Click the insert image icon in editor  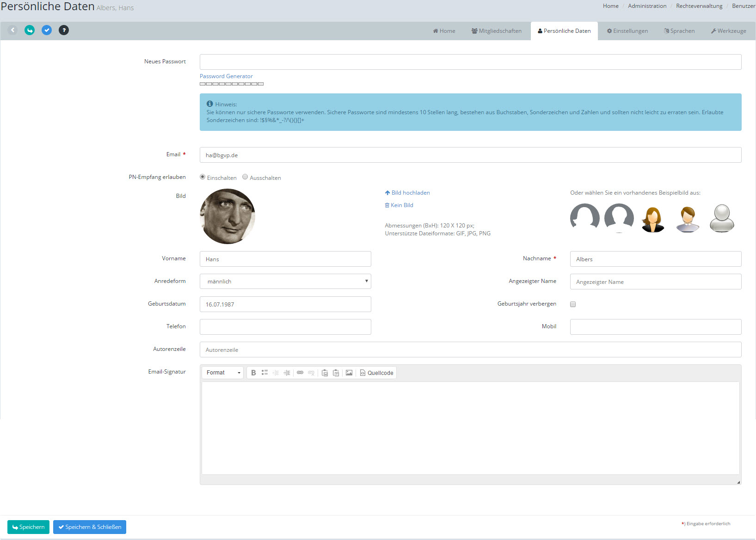coord(349,373)
